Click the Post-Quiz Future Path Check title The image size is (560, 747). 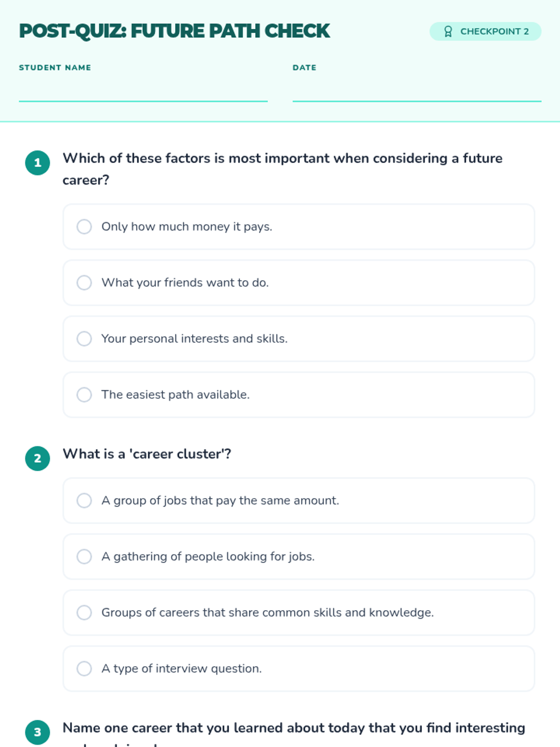174,31
